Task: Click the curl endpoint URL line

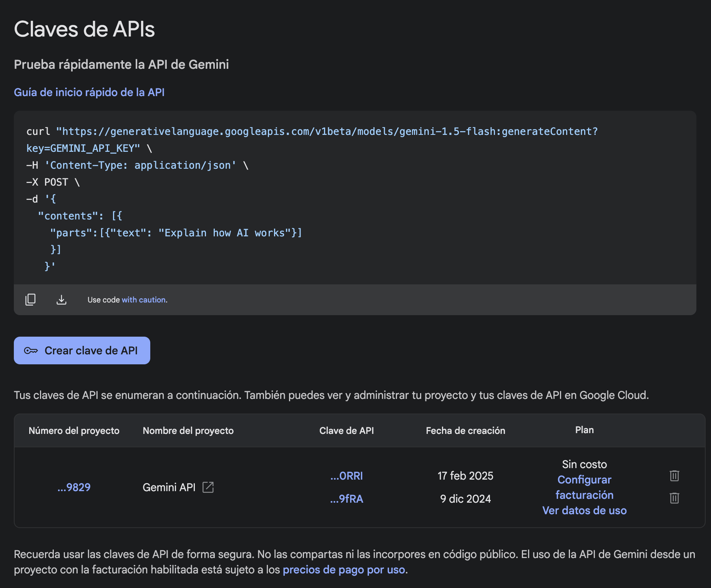Action: [x=312, y=131]
